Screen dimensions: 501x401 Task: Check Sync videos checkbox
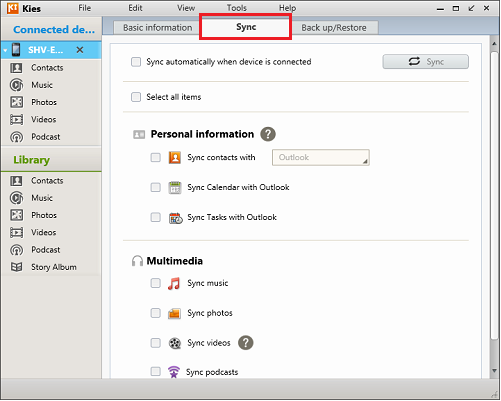[x=156, y=343]
